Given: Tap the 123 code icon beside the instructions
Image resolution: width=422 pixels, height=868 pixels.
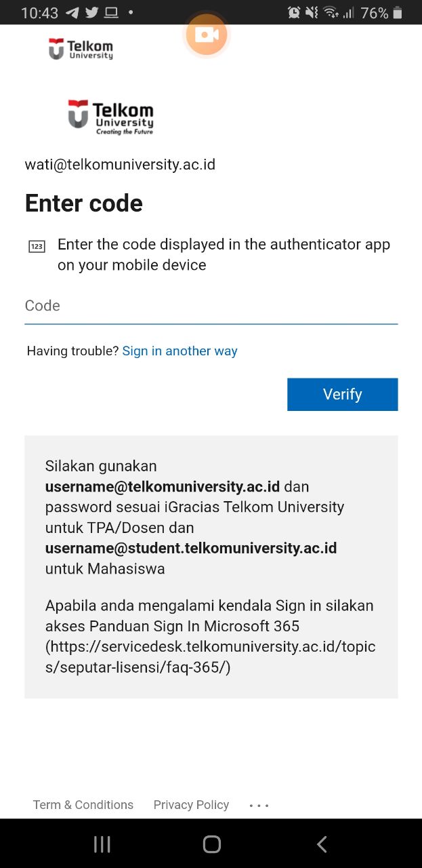Looking at the screenshot, I should pos(37,245).
